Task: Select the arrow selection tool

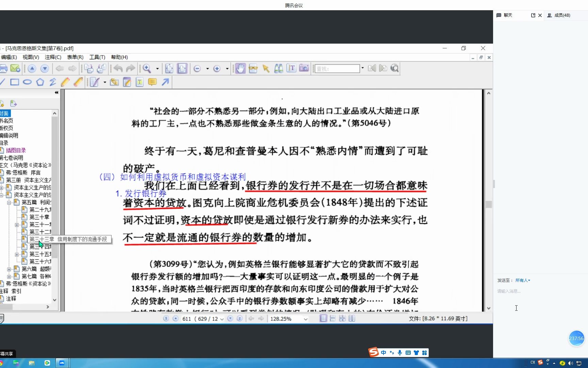Action: [x=266, y=68]
